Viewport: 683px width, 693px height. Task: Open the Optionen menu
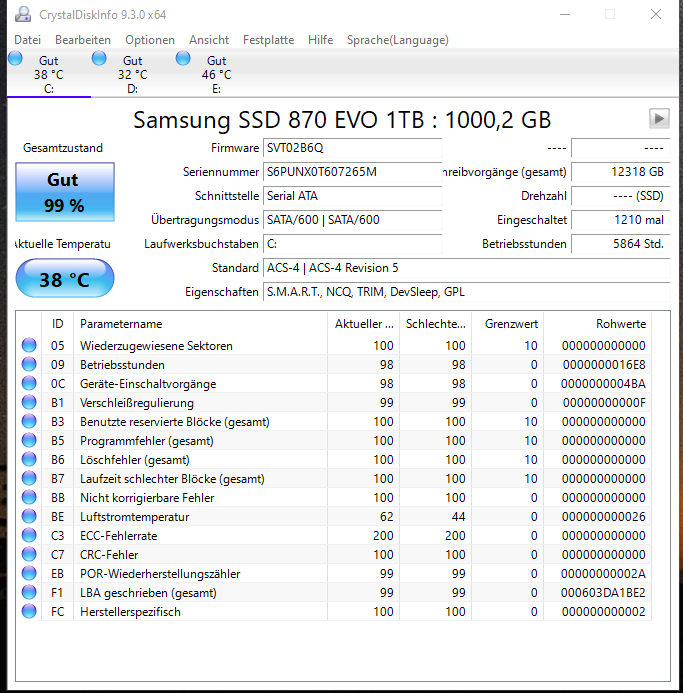click(150, 40)
